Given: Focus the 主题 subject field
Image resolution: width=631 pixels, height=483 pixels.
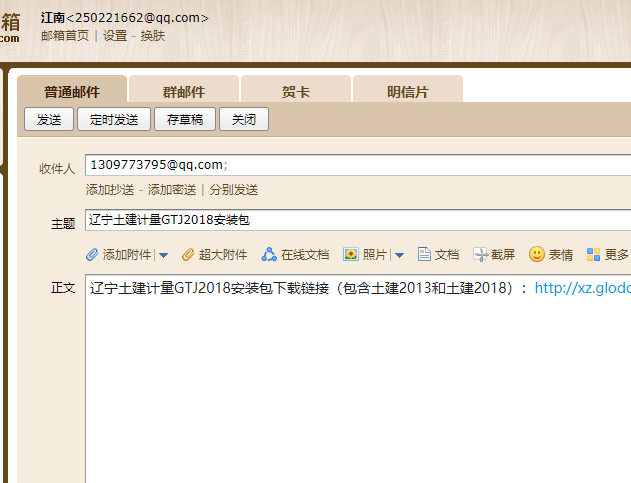Looking at the screenshot, I should (358, 220).
